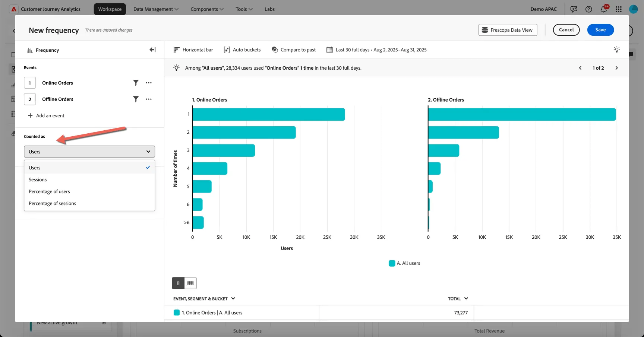Open more options for Offline Orders event
644x337 pixels.
(x=149, y=99)
